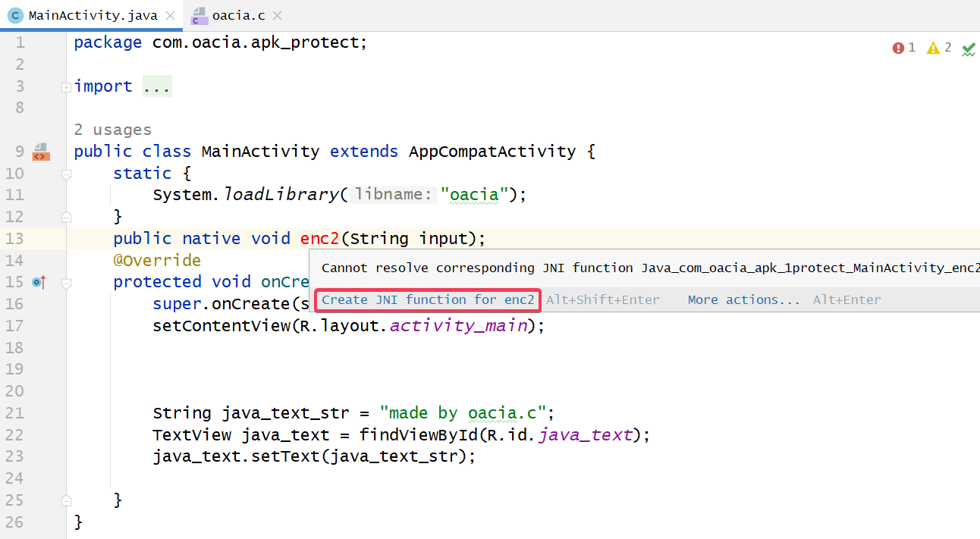The width and height of the screenshot is (980, 539).
Task: Close the MainActivity.java tab
Action: pyautogui.click(x=171, y=15)
